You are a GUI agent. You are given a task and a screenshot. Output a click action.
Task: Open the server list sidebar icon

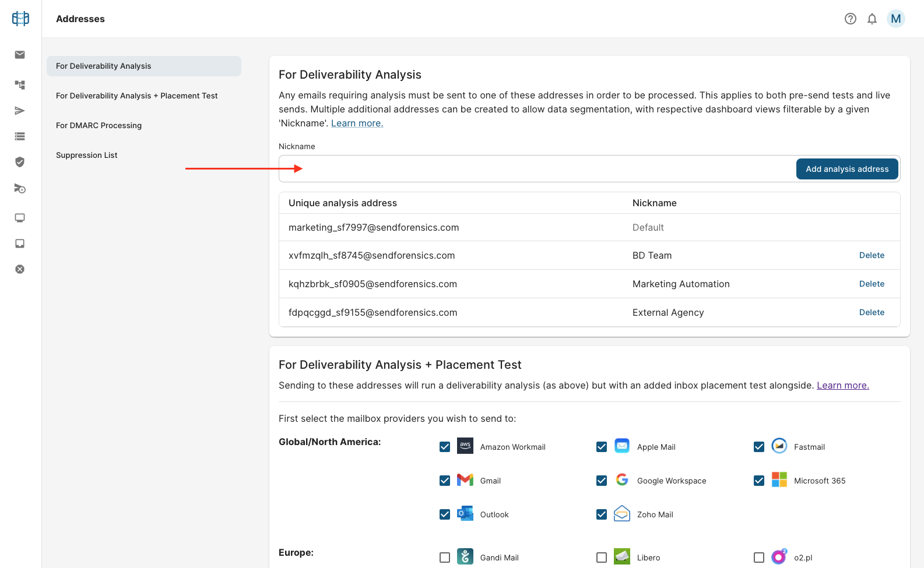[x=20, y=136]
